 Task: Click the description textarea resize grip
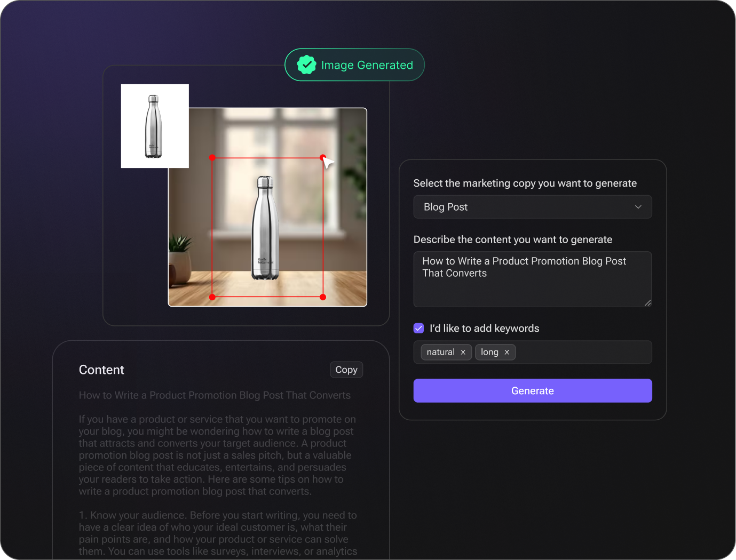647,302
